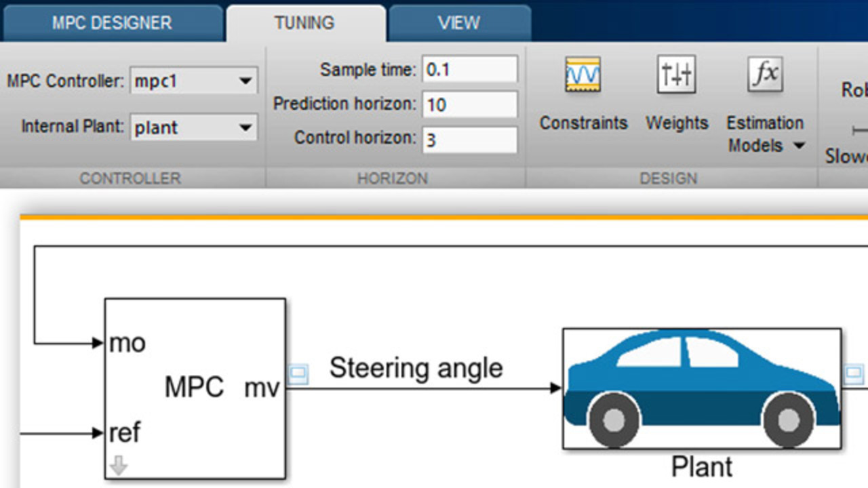The height and width of the screenshot is (488, 868).
Task: Click the Estimation Models fx icon
Action: [x=765, y=75]
